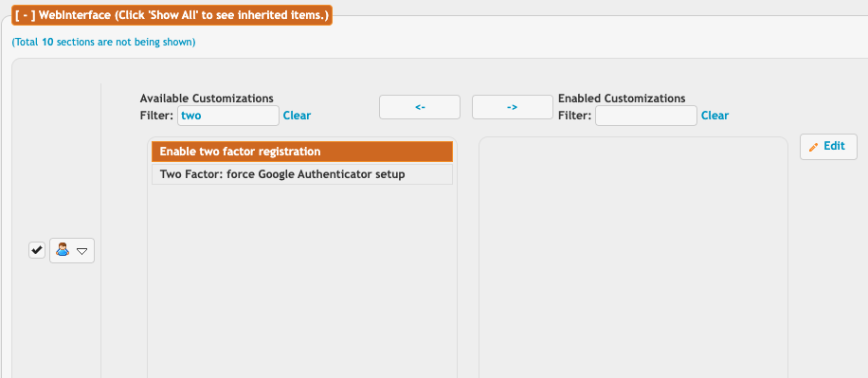Click the Edit button
Screen dimensions: 868x378
point(828,147)
